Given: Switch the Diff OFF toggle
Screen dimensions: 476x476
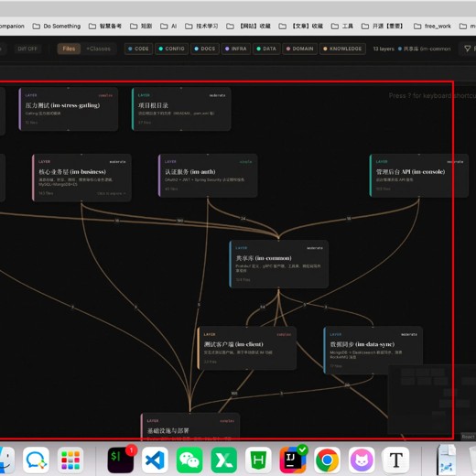Looking at the screenshot, I should point(27,49).
